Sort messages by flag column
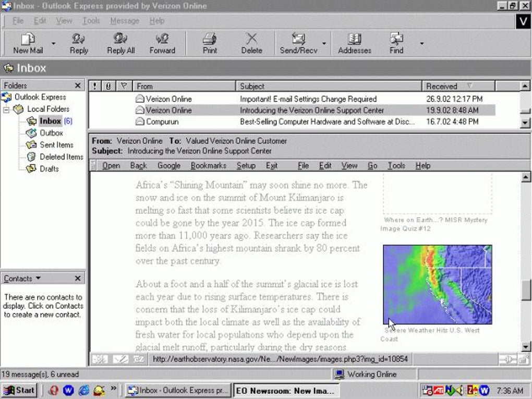 tap(124, 86)
